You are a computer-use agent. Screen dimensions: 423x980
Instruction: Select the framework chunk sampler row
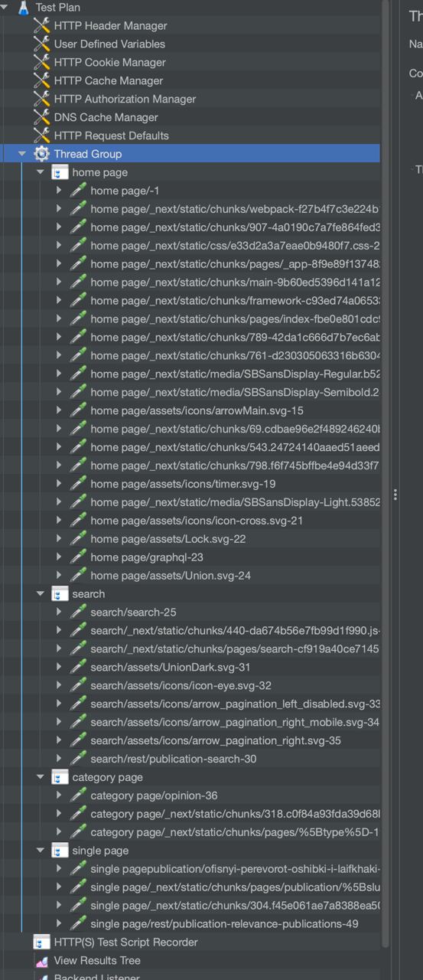pos(235,300)
